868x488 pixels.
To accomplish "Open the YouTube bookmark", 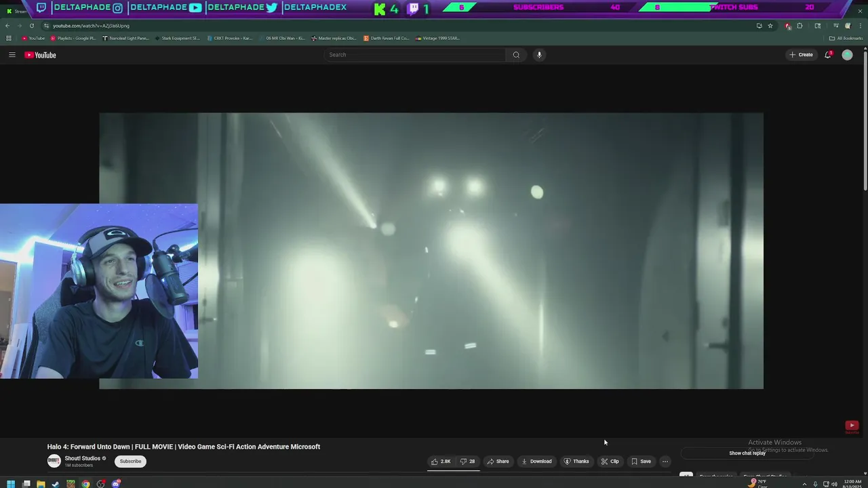I will tap(33, 38).
